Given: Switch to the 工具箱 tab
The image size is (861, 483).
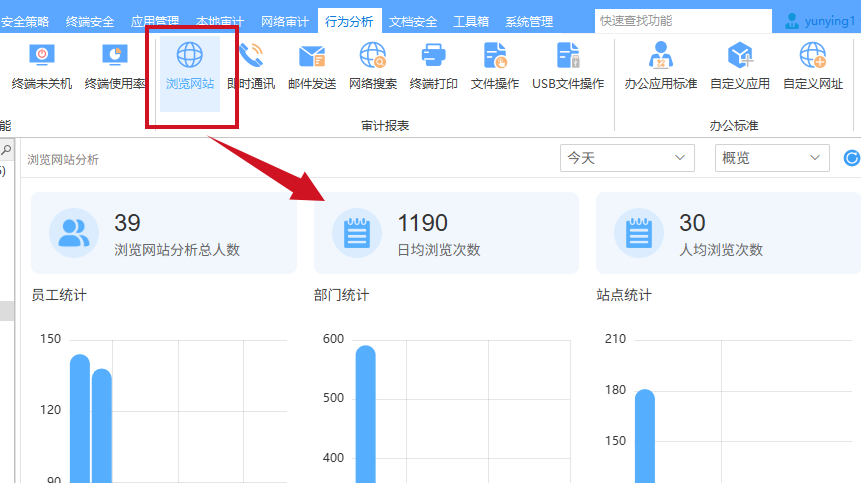Looking at the screenshot, I should tap(471, 21).
